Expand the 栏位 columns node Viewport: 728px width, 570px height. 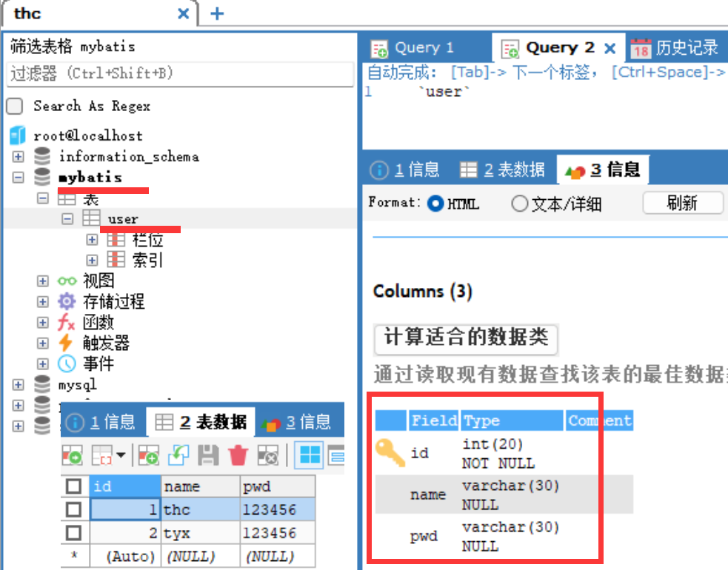point(92,240)
